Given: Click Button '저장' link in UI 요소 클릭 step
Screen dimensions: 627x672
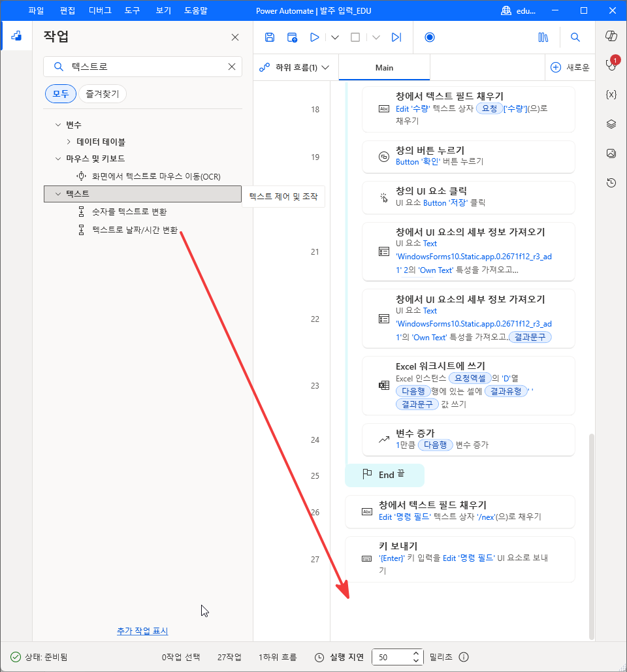Looking at the screenshot, I should click(x=445, y=202).
